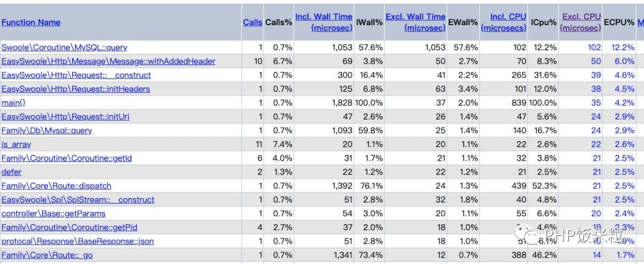The image size is (644, 264).
Task: Open Swoole\Coroutine\MySQL::query function details
Action: click(x=64, y=47)
